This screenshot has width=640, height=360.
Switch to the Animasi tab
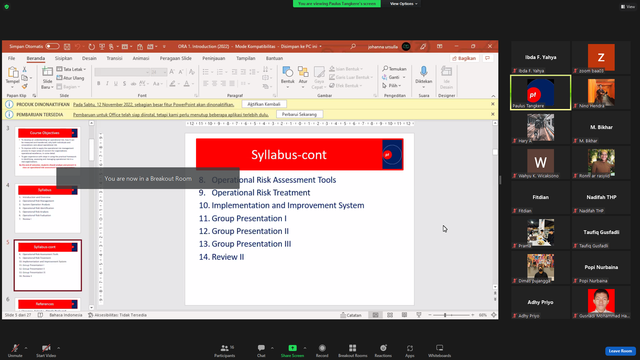(x=141, y=58)
